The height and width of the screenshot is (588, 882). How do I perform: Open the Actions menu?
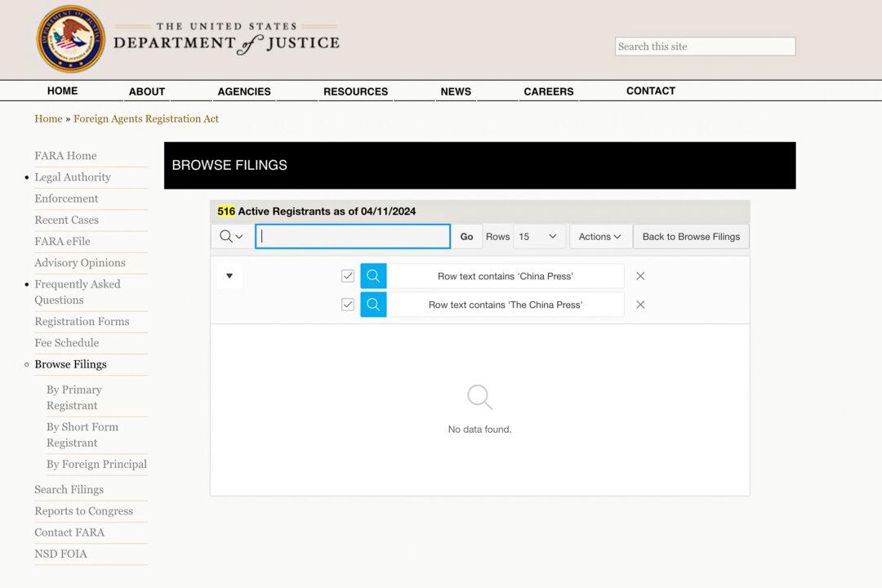(600, 236)
